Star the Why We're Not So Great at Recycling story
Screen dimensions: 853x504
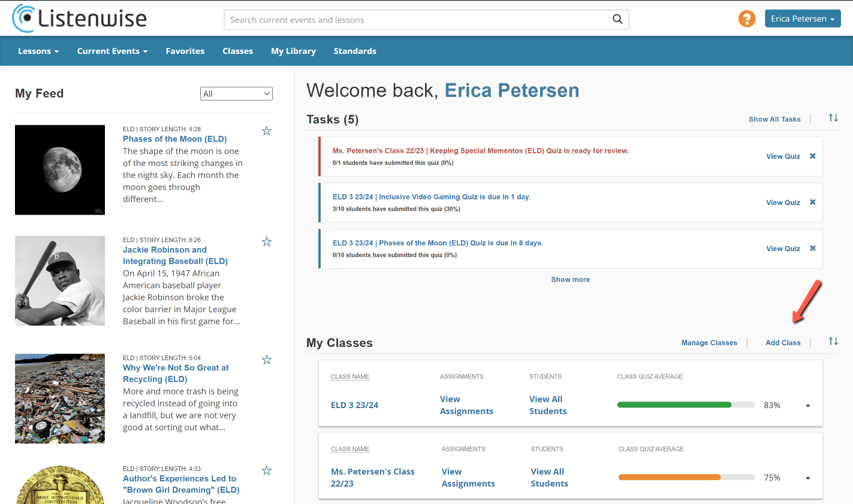coord(267,360)
